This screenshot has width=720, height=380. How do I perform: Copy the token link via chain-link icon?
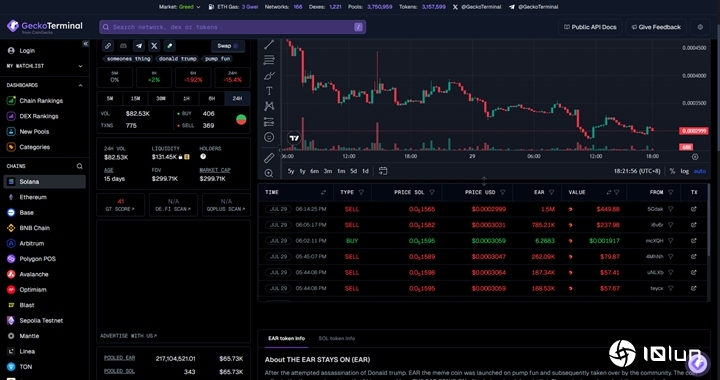107,46
